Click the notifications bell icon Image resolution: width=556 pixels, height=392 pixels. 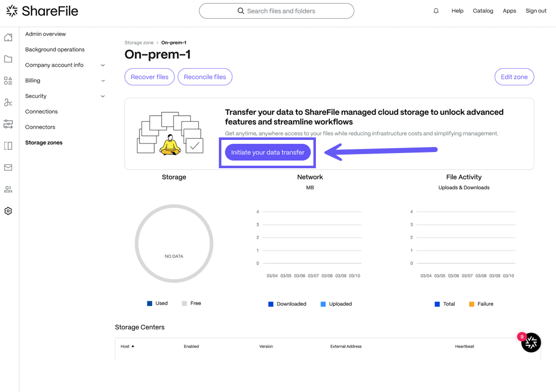point(436,11)
